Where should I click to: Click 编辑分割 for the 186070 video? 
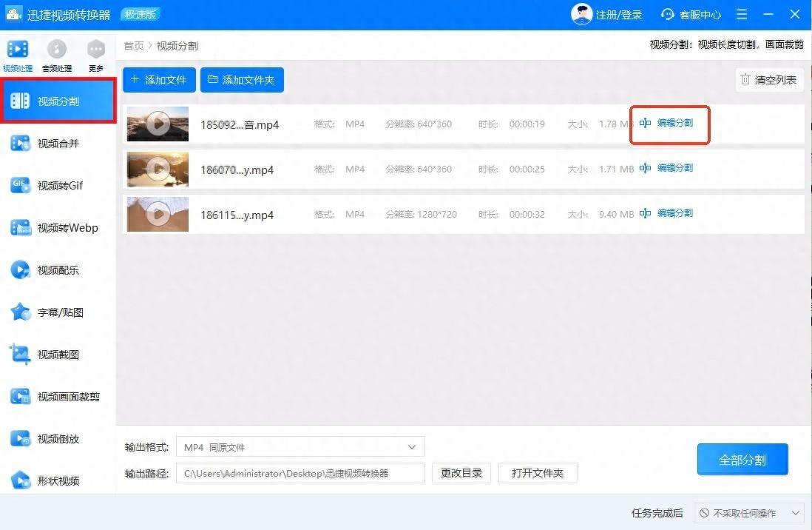coord(667,169)
